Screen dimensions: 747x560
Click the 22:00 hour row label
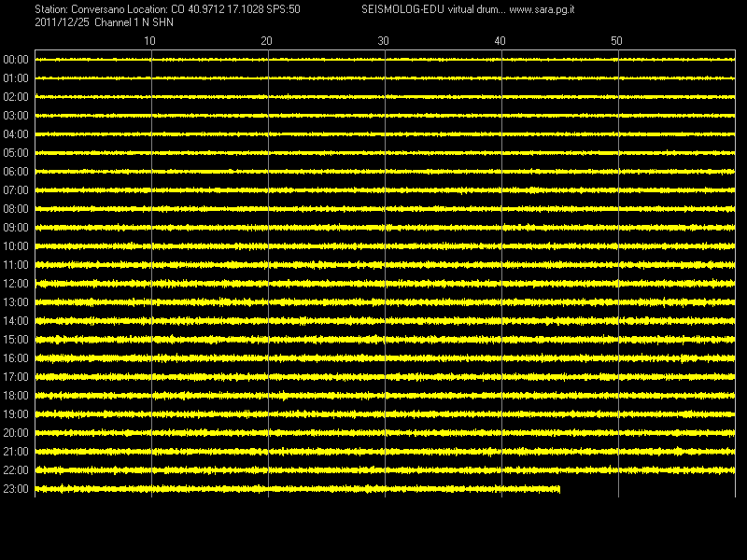click(16, 470)
